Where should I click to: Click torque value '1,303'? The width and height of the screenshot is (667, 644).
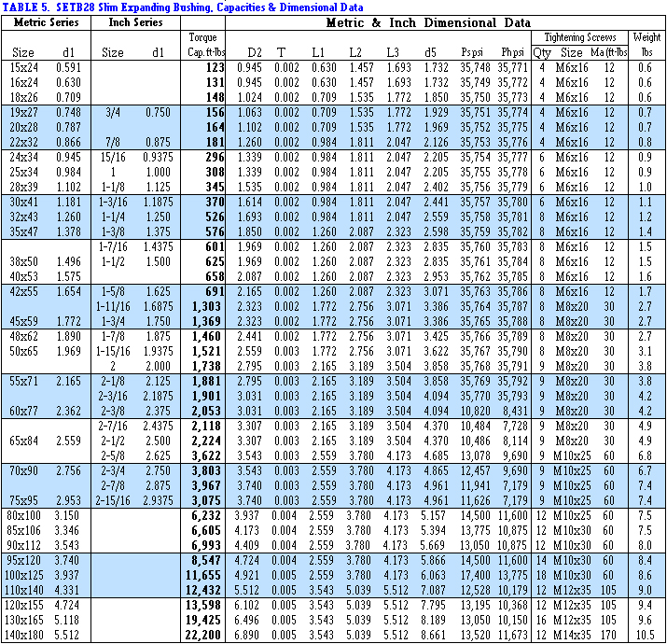click(206, 306)
